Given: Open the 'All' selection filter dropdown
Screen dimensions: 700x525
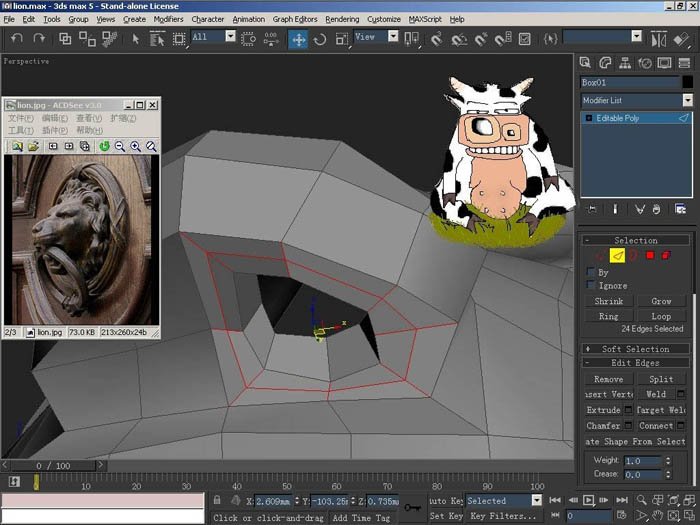Looking at the screenshot, I should coord(230,36).
